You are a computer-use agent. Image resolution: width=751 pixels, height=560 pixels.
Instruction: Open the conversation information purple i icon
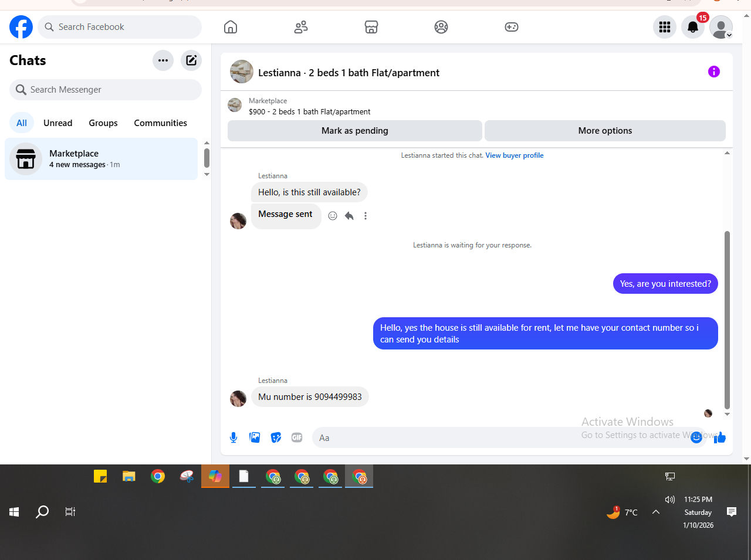(714, 72)
